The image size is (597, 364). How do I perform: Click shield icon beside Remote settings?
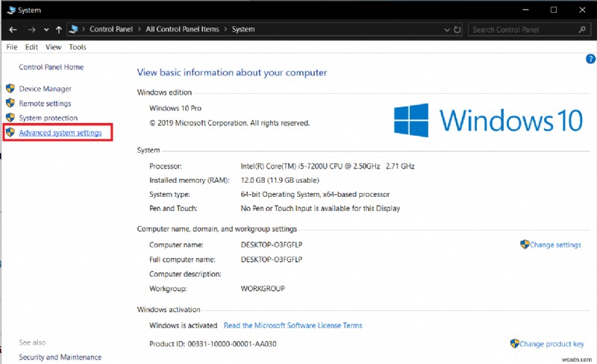coord(10,103)
